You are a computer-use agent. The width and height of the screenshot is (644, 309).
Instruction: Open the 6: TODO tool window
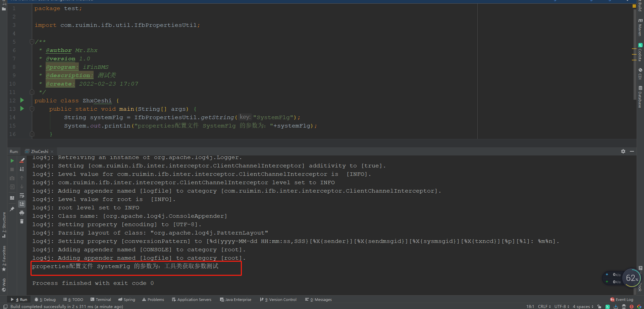coord(73,300)
